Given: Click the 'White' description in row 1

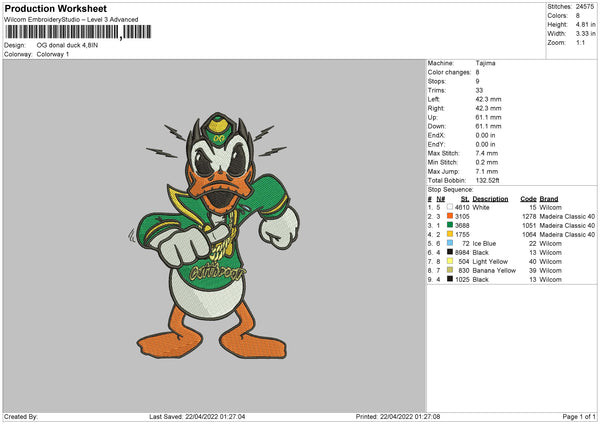Looking at the screenshot, I should pyautogui.click(x=481, y=207).
